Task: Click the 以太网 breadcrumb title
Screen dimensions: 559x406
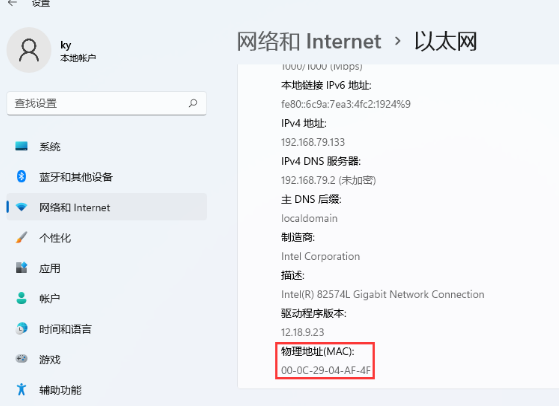Action: click(x=446, y=41)
